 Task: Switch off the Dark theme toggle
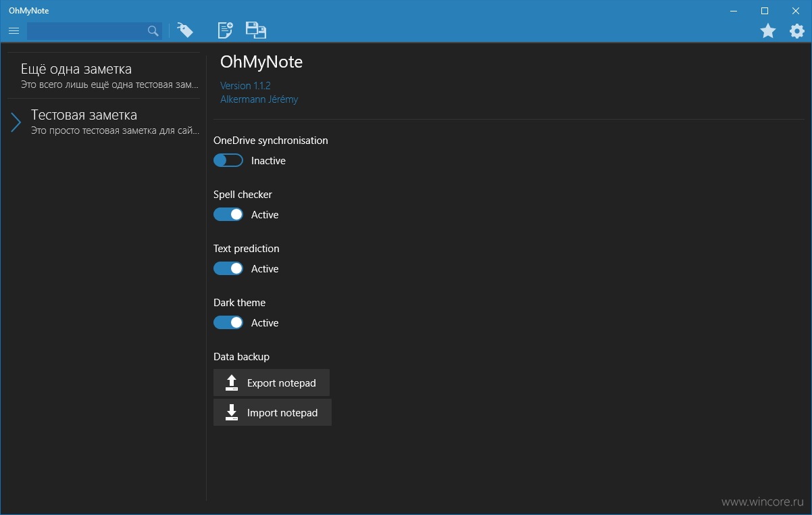(x=228, y=323)
